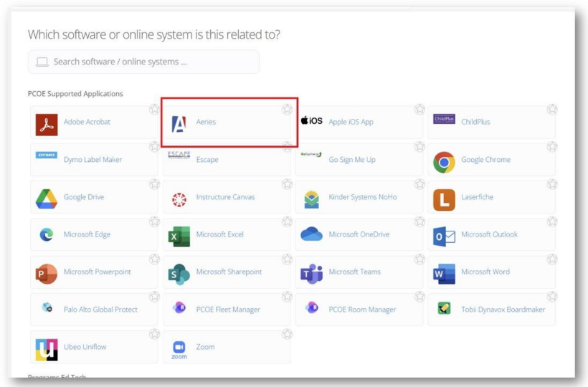Select the Palo Alto Global Protect link
The height and width of the screenshot is (387, 588).
tap(100, 310)
